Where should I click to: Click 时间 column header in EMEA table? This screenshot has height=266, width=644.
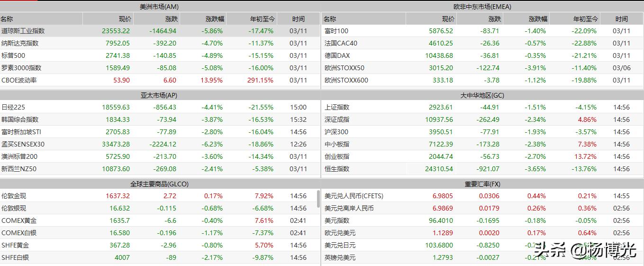(621, 19)
